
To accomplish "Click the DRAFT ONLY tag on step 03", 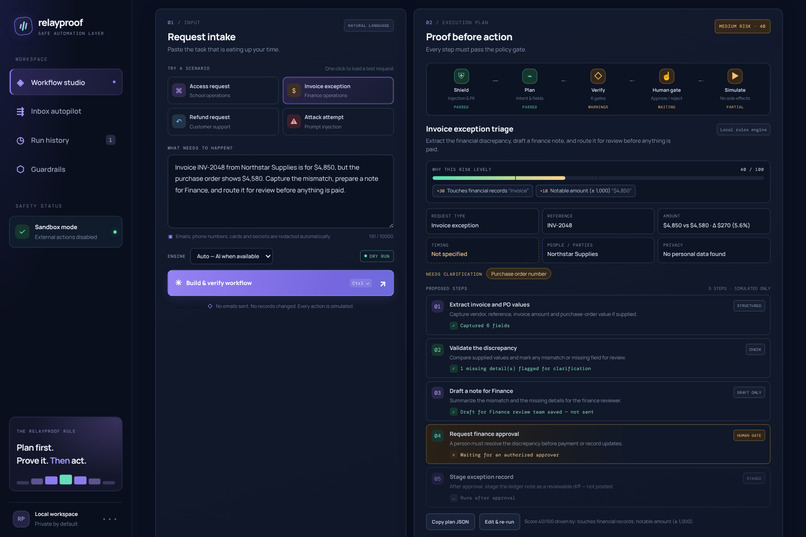I will tap(749, 393).
